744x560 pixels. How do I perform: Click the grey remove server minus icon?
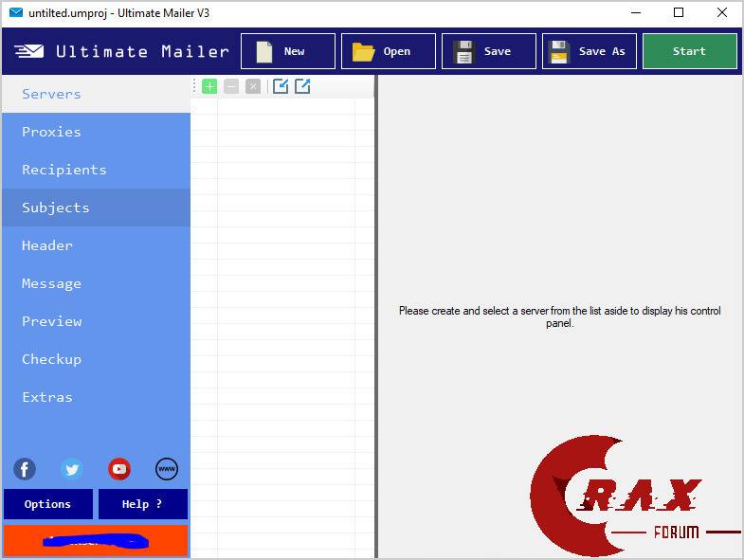click(x=231, y=87)
